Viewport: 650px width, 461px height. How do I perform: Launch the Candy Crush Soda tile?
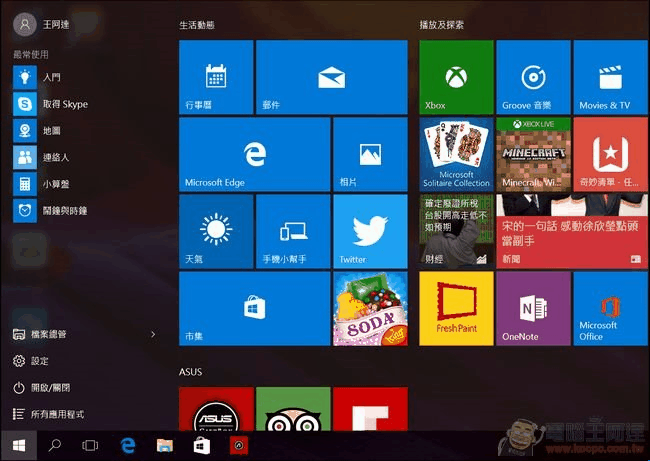tap(370, 308)
